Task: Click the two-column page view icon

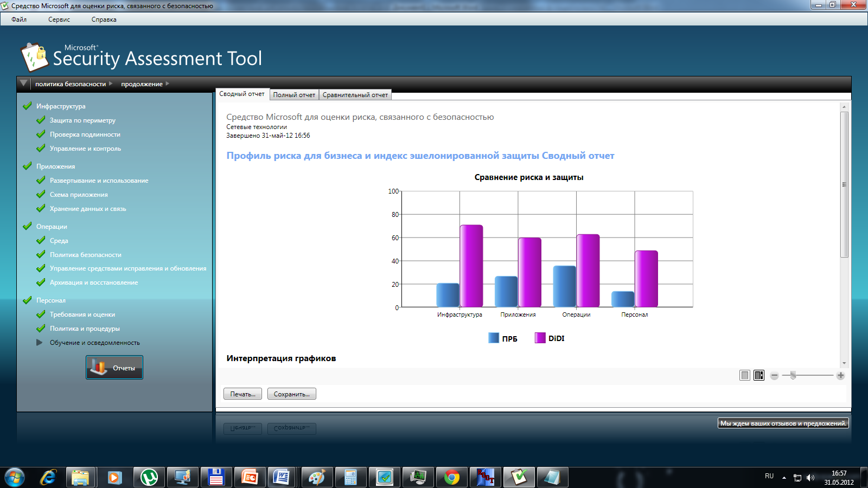Action: 759,375
